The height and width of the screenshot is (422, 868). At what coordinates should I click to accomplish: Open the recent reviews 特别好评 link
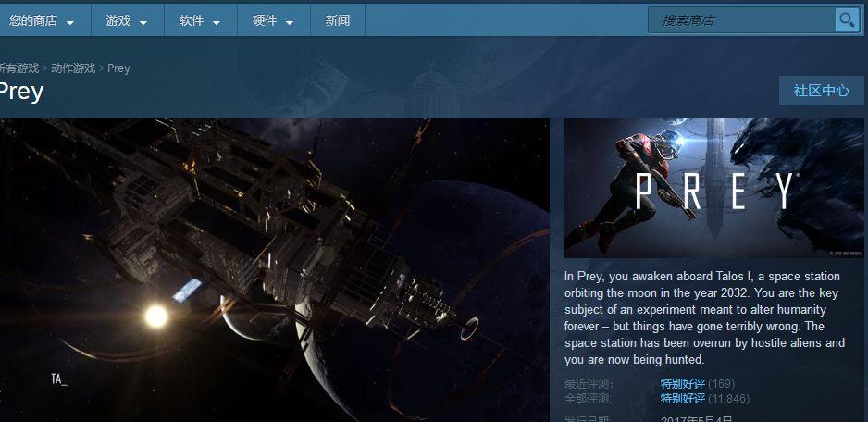[x=683, y=383]
